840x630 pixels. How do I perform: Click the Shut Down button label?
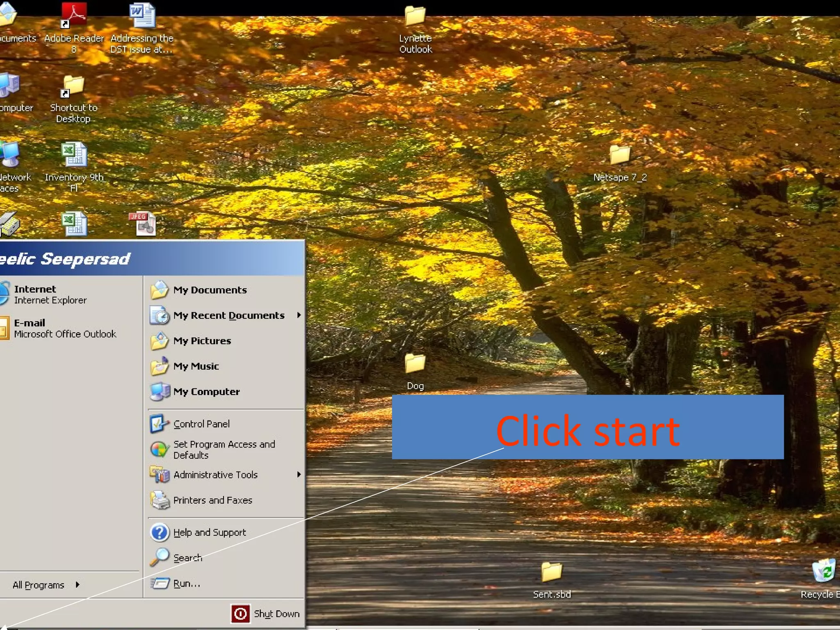276,614
